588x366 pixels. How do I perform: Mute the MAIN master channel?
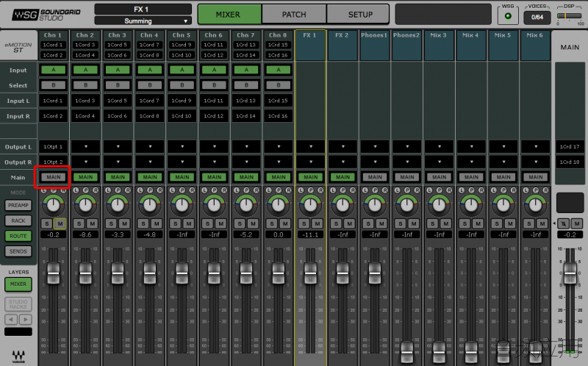pyautogui.click(x=577, y=224)
